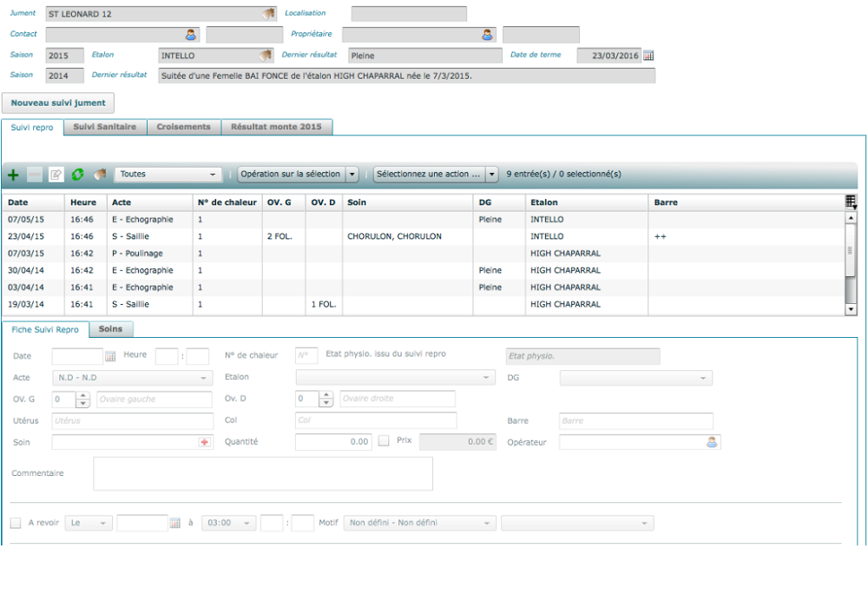The height and width of the screenshot is (608, 868).
Task: Click horse icon in Etalon INTELLO field
Action: tap(266, 56)
